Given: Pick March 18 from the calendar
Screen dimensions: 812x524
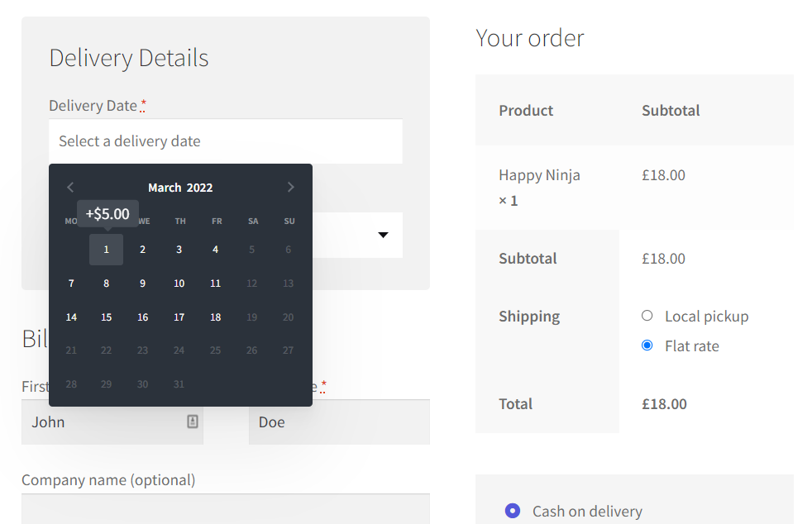Looking at the screenshot, I should (x=215, y=317).
